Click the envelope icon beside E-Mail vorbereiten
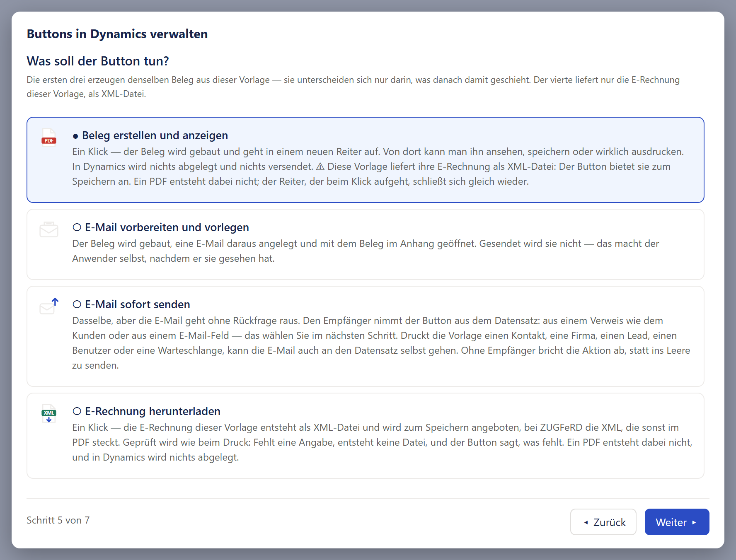The width and height of the screenshot is (736, 560). 49,229
